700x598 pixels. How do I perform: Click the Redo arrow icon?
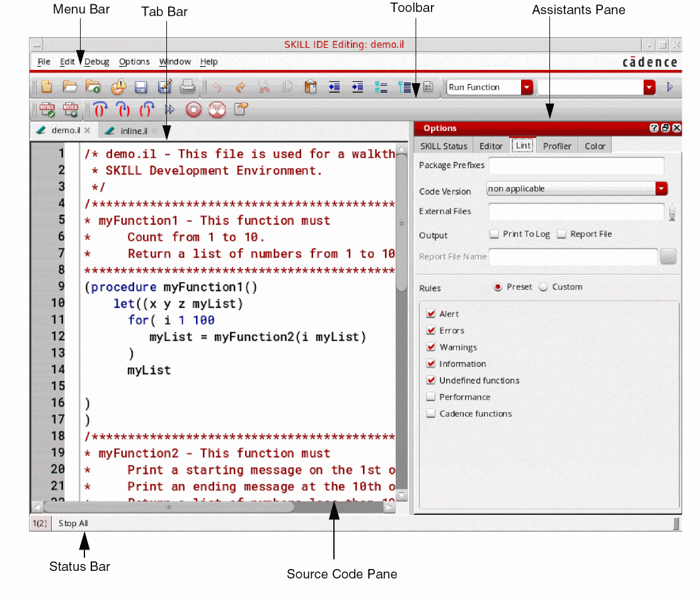[240, 87]
